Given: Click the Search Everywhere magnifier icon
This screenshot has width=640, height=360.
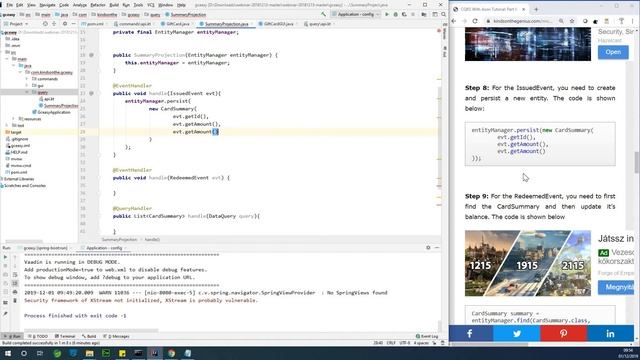Looking at the screenshot, I should coord(444,14).
